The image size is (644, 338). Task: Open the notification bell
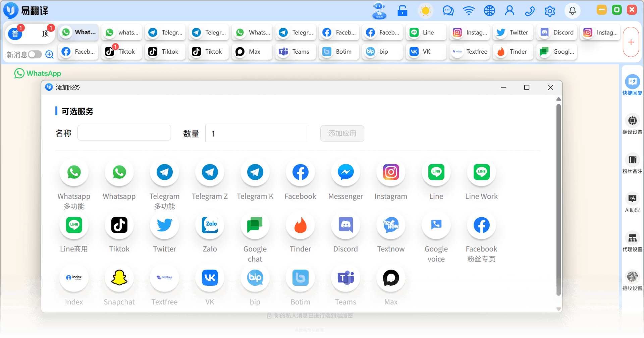pos(573,11)
